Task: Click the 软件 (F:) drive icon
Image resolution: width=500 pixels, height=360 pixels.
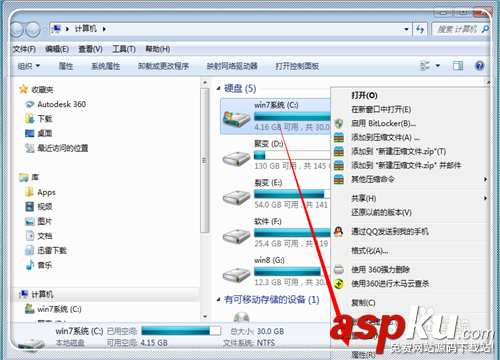Action: (x=236, y=236)
